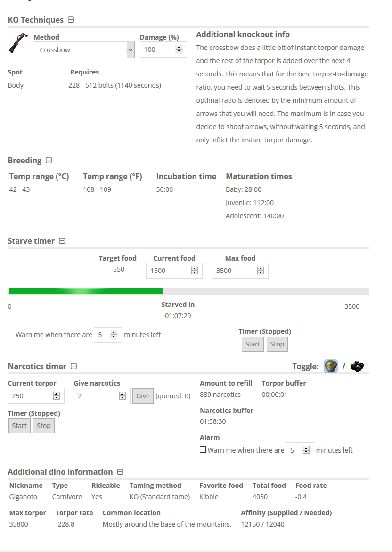
Task: Select the narcotics jar toggle icon
Action: [330, 366]
